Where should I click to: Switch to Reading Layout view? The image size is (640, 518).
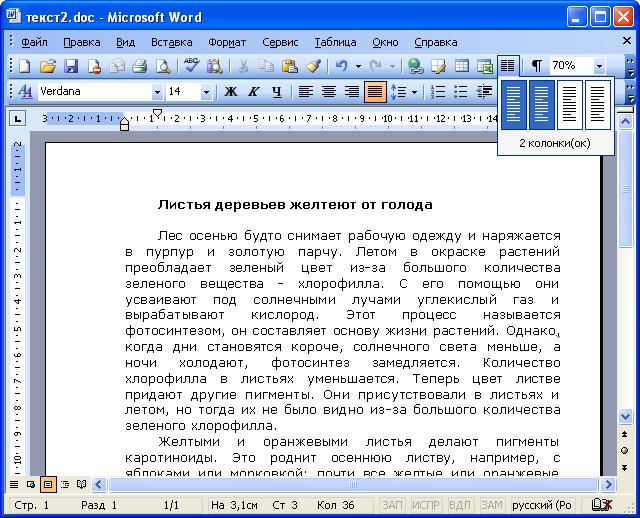coord(82,485)
